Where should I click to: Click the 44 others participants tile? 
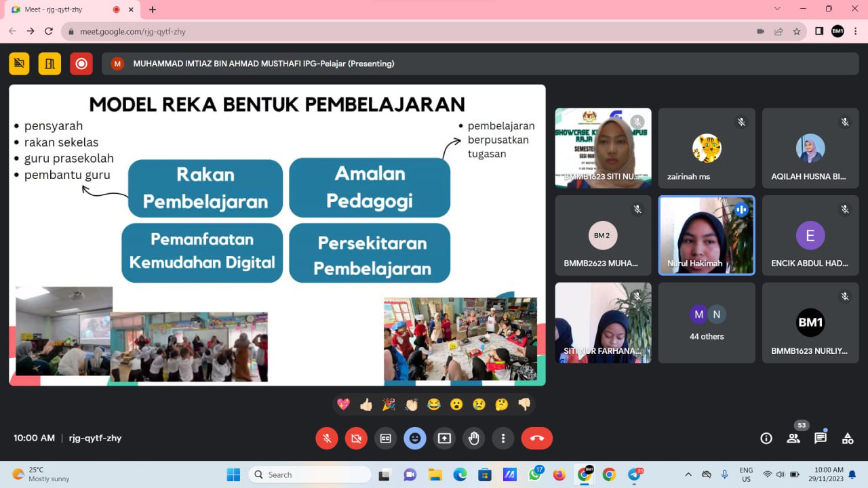(707, 323)
